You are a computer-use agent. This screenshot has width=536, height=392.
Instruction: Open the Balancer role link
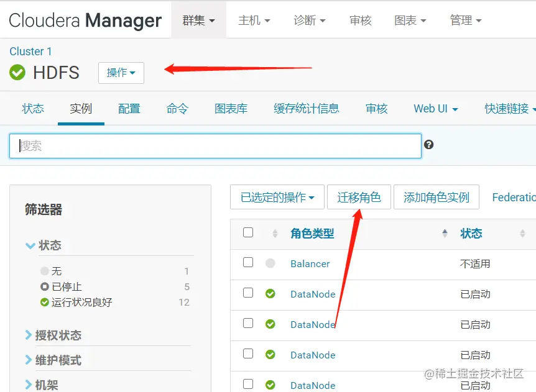[310, 263]
